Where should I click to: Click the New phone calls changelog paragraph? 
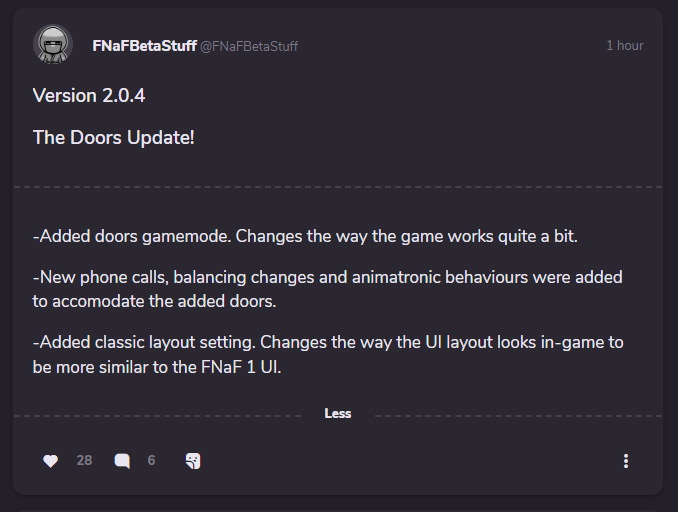coord(328,286)
